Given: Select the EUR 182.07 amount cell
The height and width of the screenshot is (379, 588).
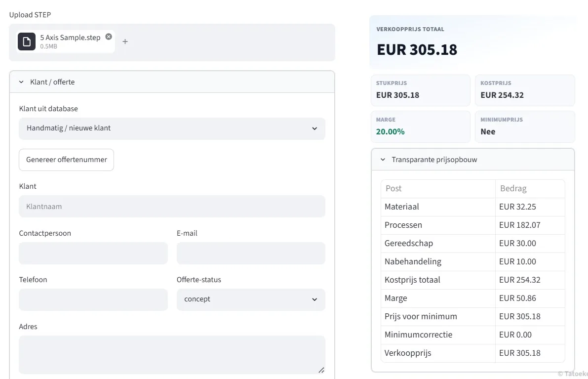Looking at the screenshot, I should (x=530, y=225).
